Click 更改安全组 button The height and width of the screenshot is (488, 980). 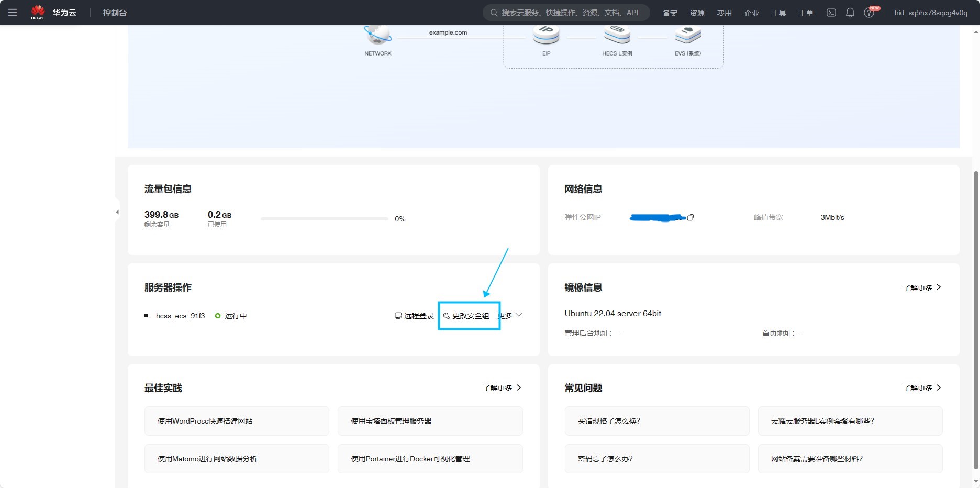(x=466, y=316)
